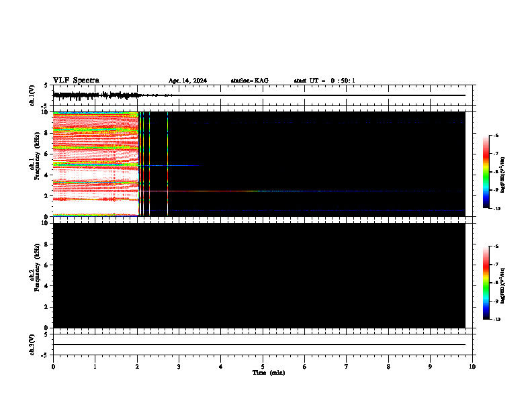Click the ch.1 color bar log(PSD) label

point(502,175)
